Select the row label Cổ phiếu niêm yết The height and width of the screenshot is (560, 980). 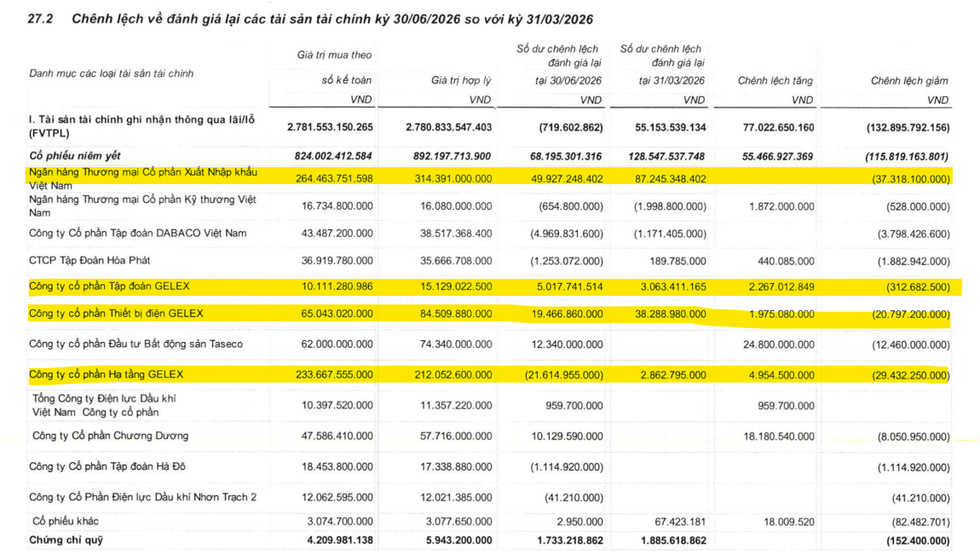point(74,156)
